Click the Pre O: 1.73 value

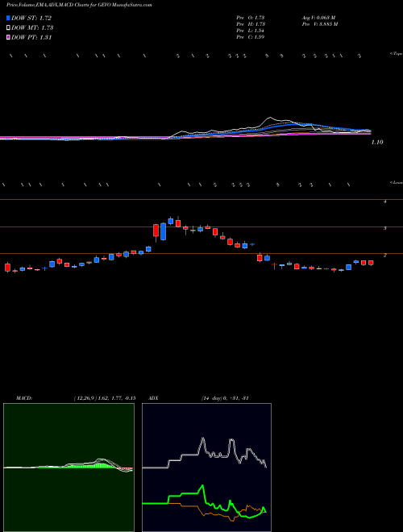click(x=251, y=18)
